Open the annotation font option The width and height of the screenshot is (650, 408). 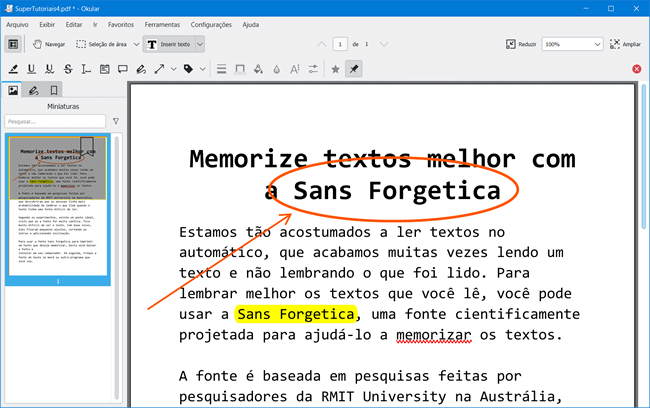(295, 69)
